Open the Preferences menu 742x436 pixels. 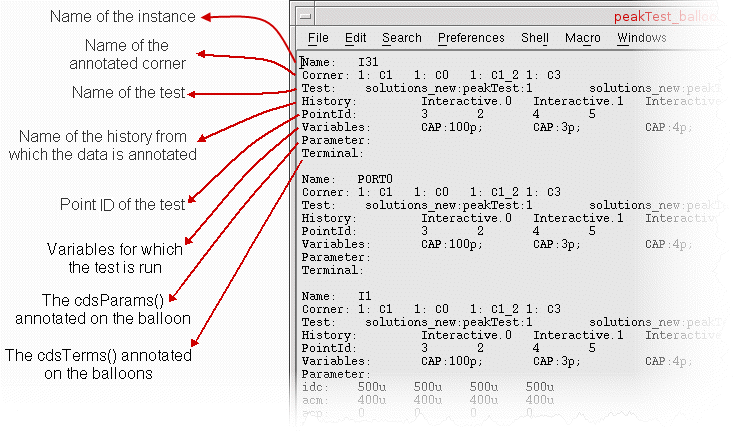click(x=471, y=38)
